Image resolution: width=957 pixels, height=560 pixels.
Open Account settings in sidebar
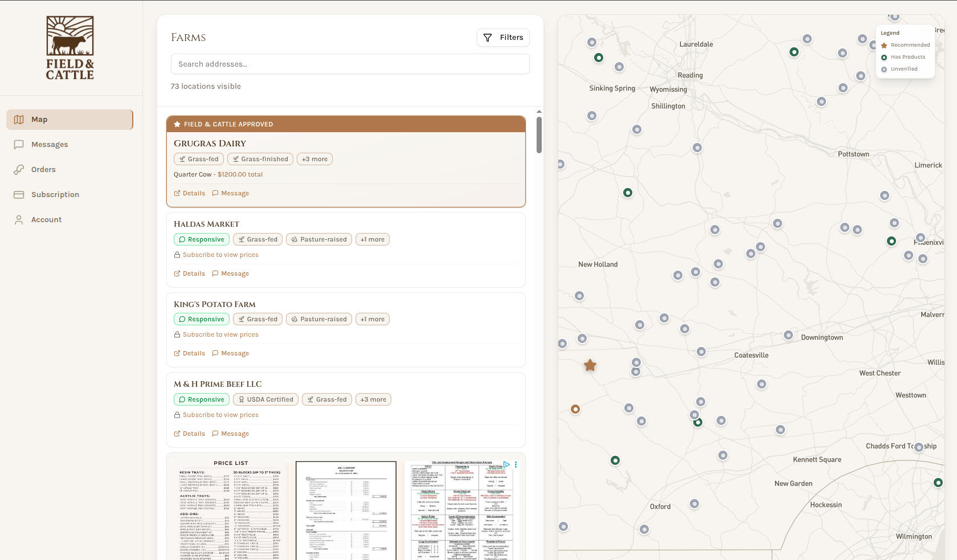click(69, 220)
